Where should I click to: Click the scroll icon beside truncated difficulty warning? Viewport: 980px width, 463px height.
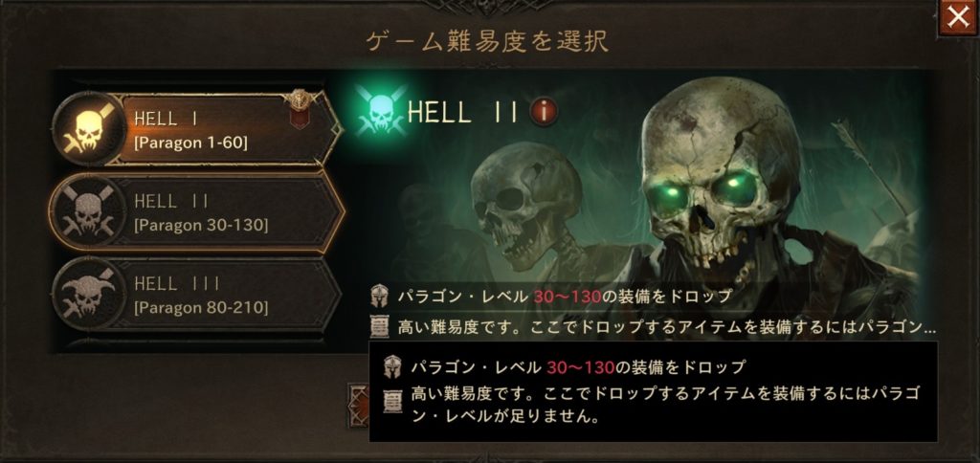[379, 325]
